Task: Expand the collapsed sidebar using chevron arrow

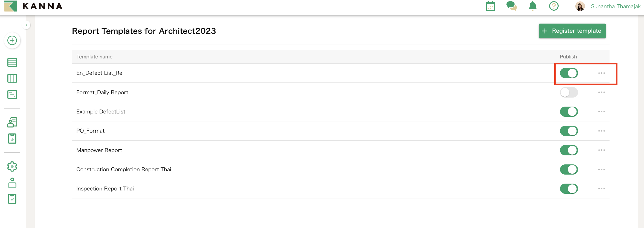Action: pos(26,25)
